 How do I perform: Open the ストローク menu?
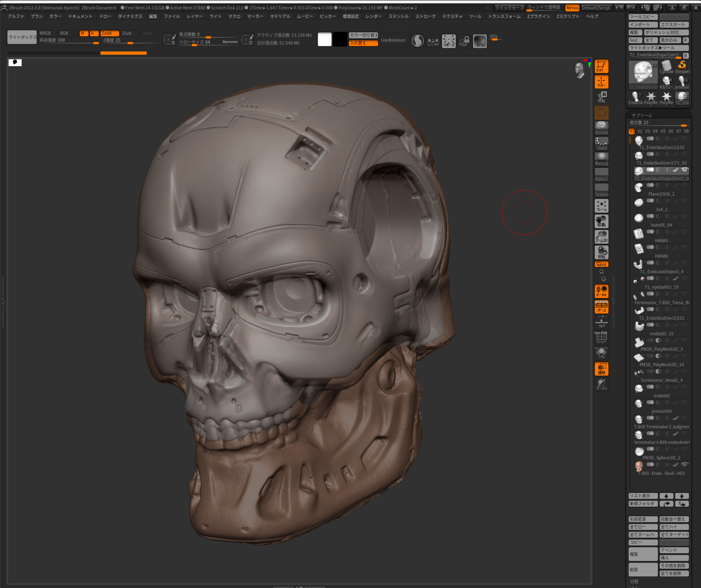[x=425, y=16]
